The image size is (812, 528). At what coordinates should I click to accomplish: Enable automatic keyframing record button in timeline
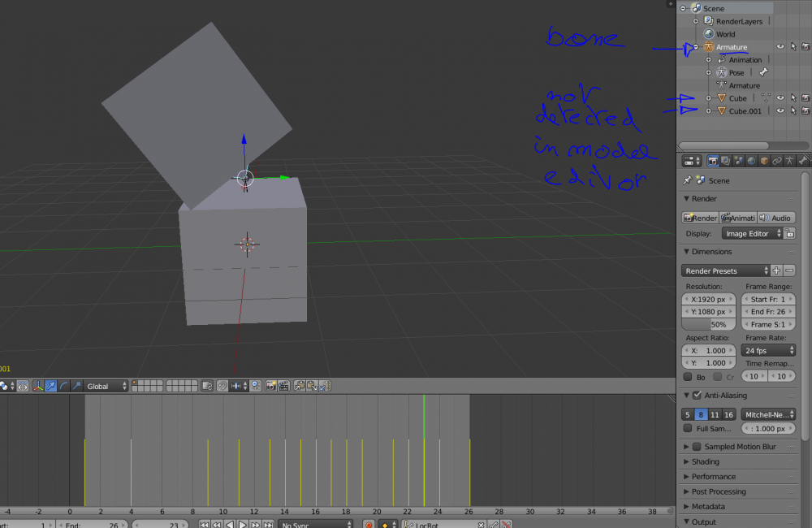coord(369,524)
